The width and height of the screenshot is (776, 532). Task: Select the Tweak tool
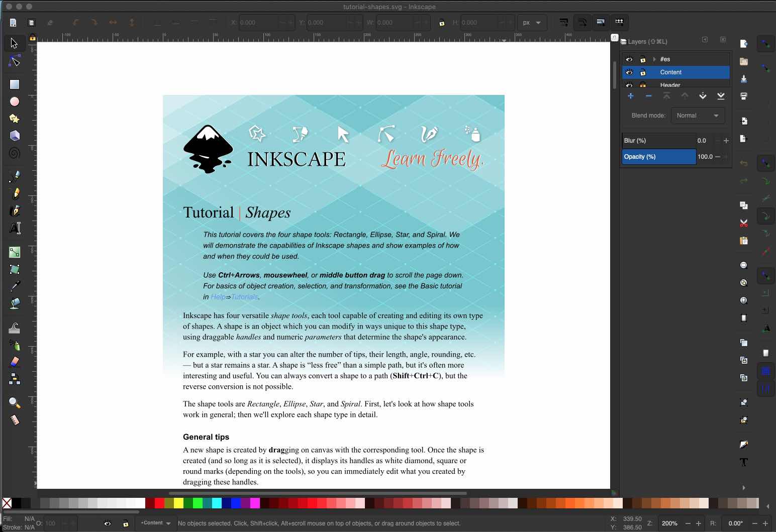tap(14, 328)
